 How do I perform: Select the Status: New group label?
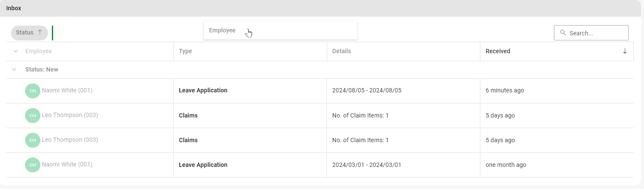pyautogui.click(x=42, y=69)
